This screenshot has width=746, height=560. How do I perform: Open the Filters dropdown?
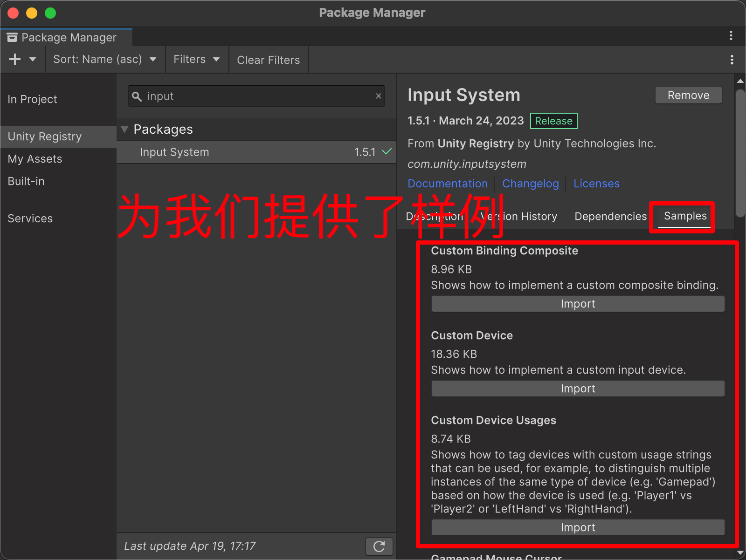pyautogui.click(x=197, y=59)
